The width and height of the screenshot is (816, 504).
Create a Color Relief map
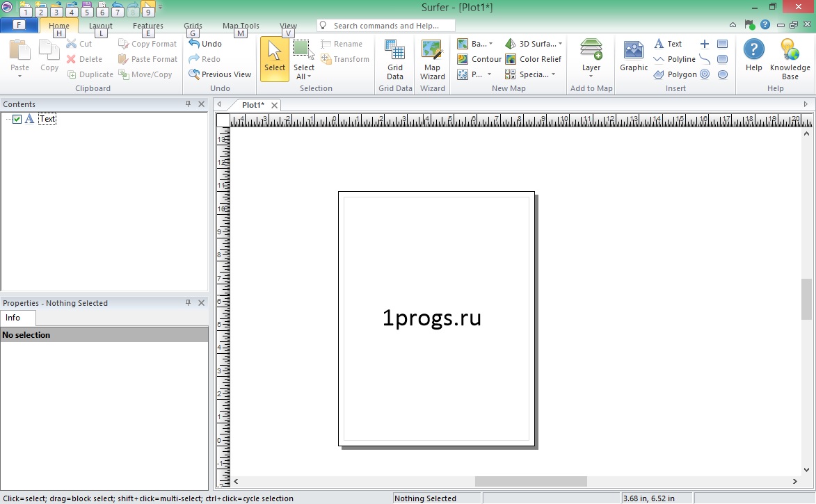[534, 59]
